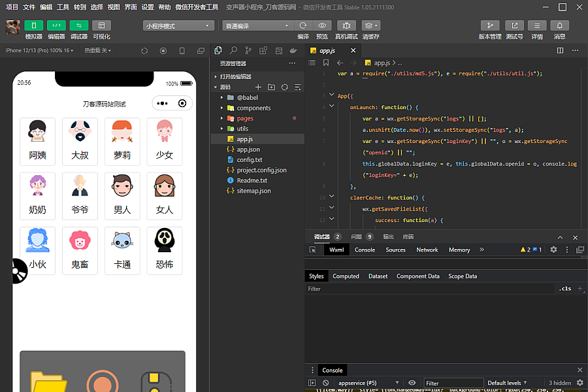This screenshot has height=392, width=588.
Task: Refresh the file explorer tree
Action: click(x=285, y=87)
